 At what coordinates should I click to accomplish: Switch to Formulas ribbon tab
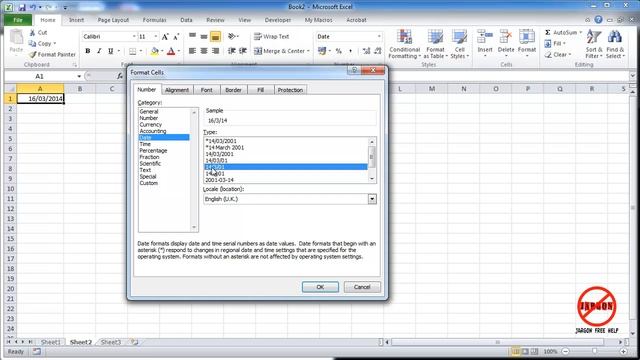(154, 20)
